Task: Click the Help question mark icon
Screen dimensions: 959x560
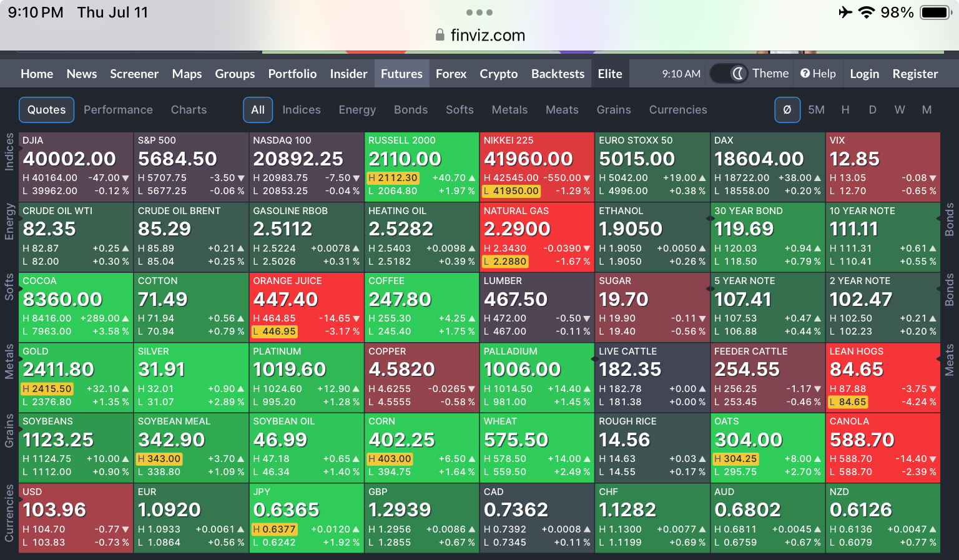Action: click(805, 74)
